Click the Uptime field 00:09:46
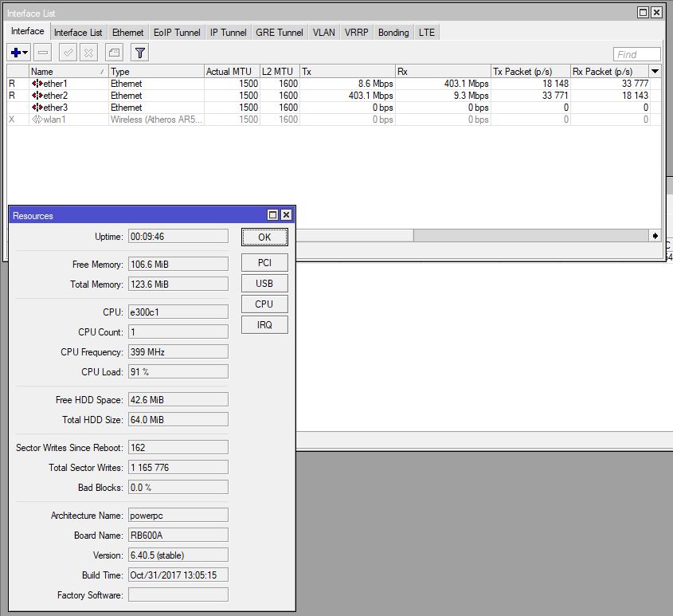The width and height of the screenshot is (673, 616). coord(178,236)
